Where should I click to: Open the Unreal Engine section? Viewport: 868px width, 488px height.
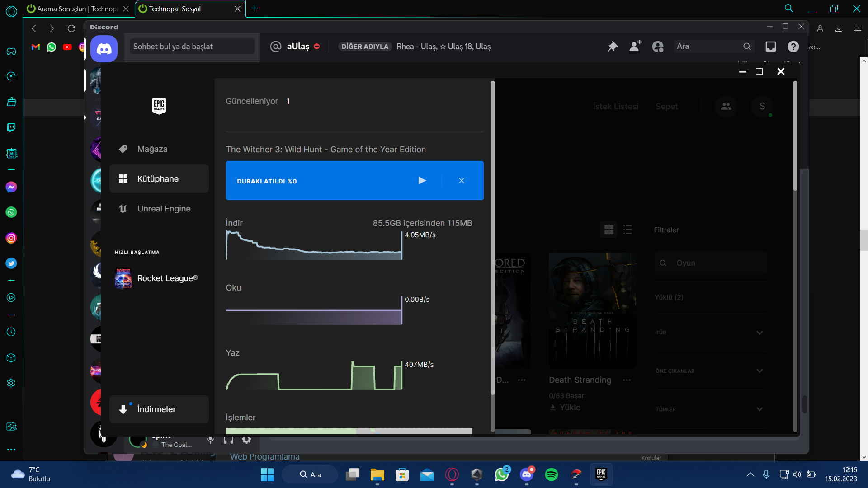point(163,209)
